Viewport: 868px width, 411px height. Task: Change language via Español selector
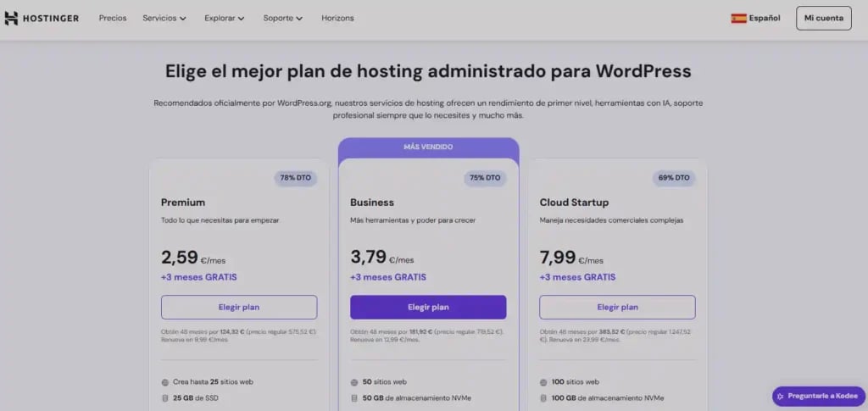(x=755, y=19)
